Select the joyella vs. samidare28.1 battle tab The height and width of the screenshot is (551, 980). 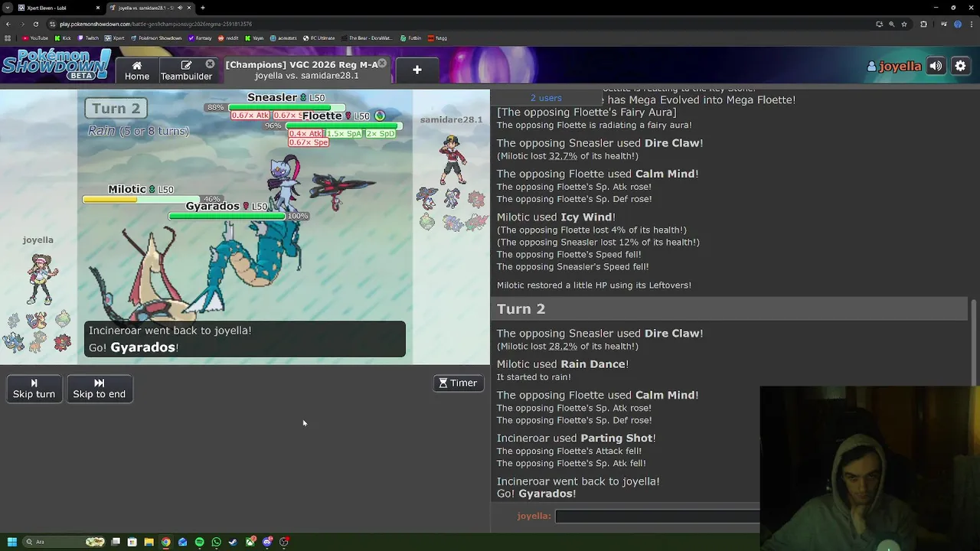click(305, 70)
